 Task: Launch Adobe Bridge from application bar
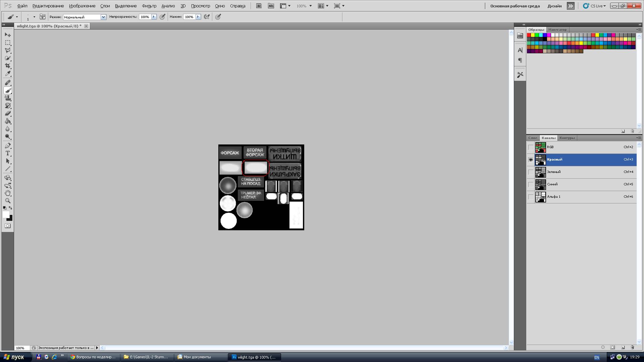tap(259, 6)
